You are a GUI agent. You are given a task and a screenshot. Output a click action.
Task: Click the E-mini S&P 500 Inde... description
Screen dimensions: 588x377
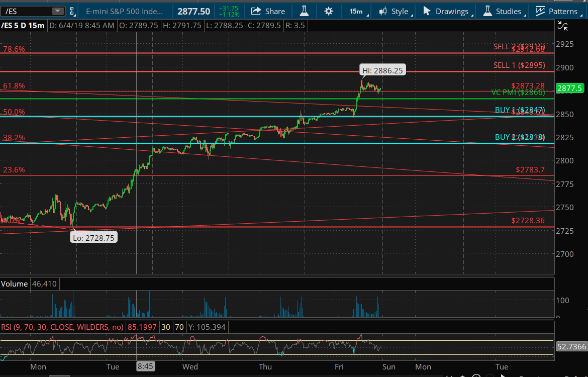(125, 11)
